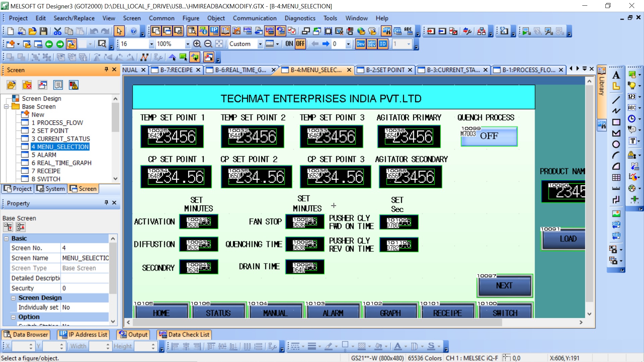The height and width of the screenshot is (362, 644).
Task: Click the Import DXF icon
Action: pyautogui.click(x=616, y=225)
